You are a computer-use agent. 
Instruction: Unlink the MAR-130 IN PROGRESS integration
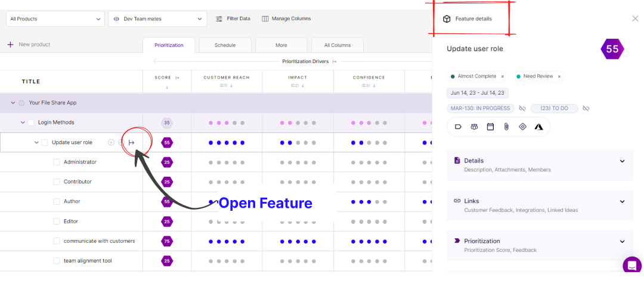tap(522, 108)
